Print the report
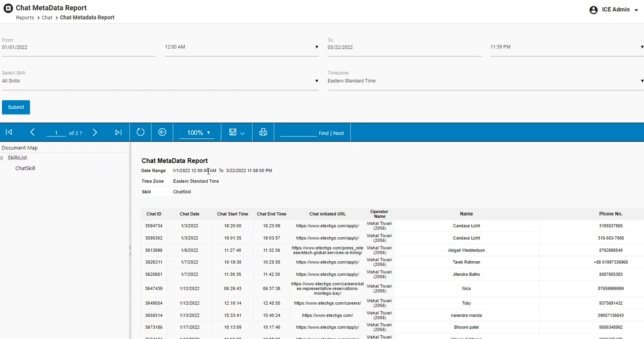 263,133
